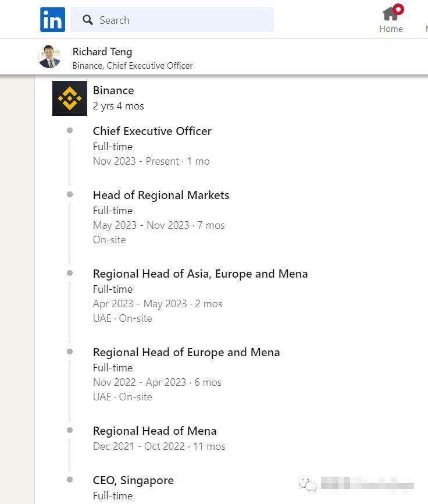Select Regional Head of Europe and Mena entry
The image size is (428, 504).
click(x=186, y=352)
